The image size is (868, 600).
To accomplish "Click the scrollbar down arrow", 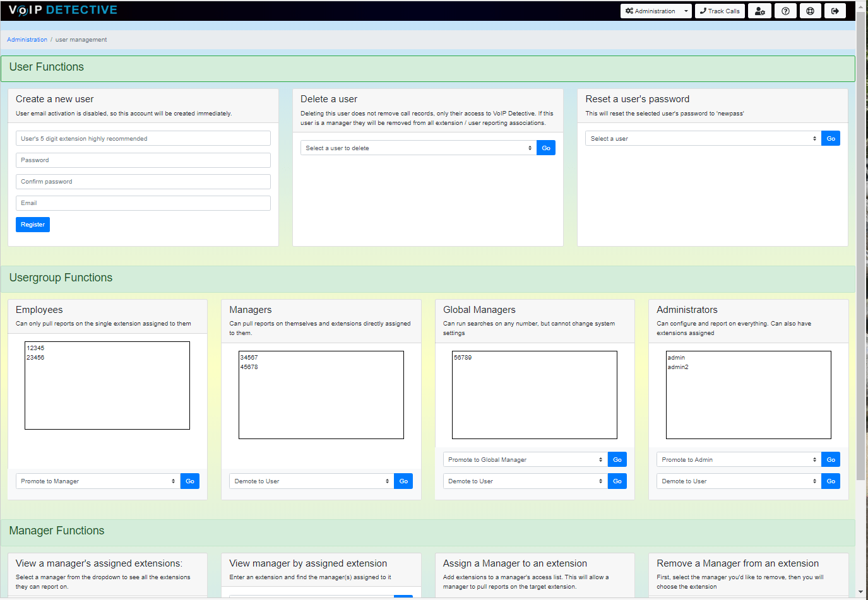I will [861, 592].
